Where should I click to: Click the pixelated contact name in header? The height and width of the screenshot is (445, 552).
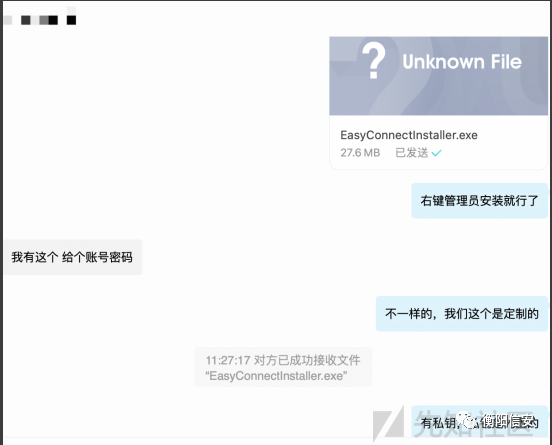pos(39,18)
